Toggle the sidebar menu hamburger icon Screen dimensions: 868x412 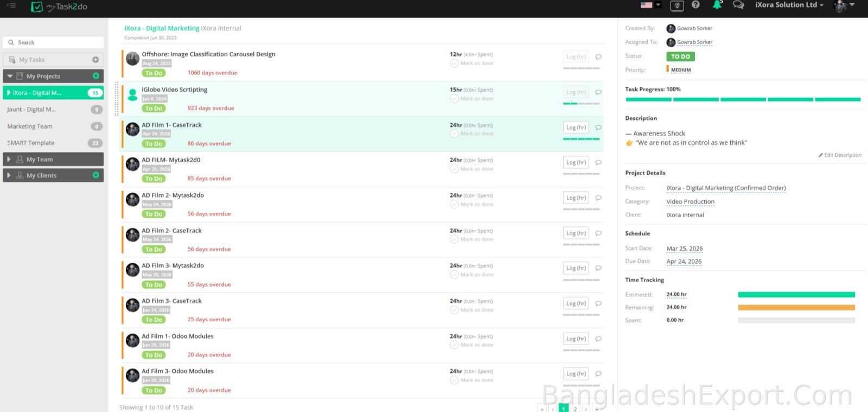[x=11, y=5]
